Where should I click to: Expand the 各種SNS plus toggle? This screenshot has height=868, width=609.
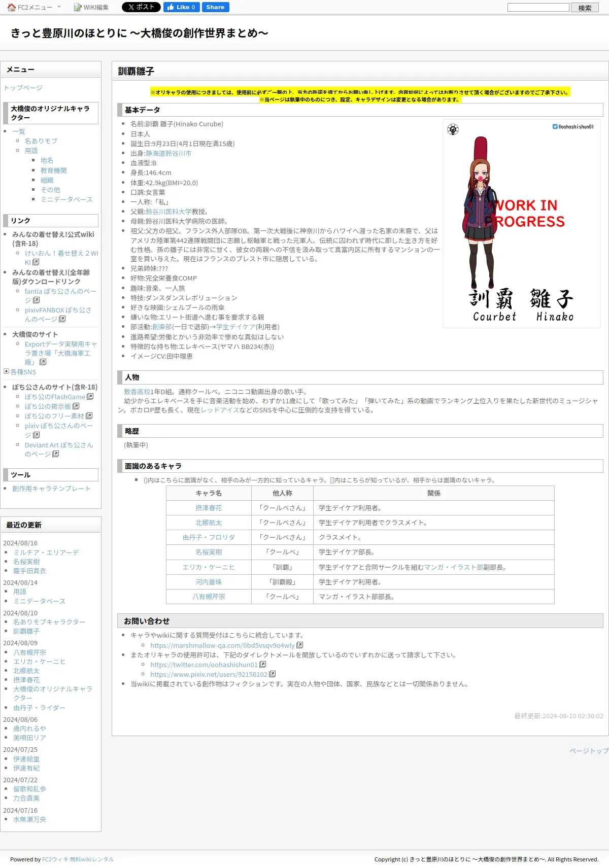(7, 371)
